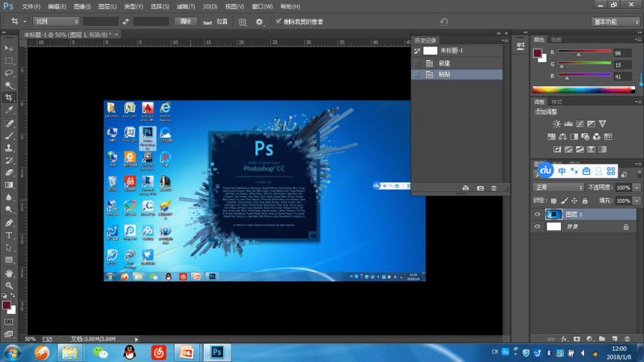The image size is (644, 362).
Task: Open the History panel flyout menu
Action: click(503, 40)
